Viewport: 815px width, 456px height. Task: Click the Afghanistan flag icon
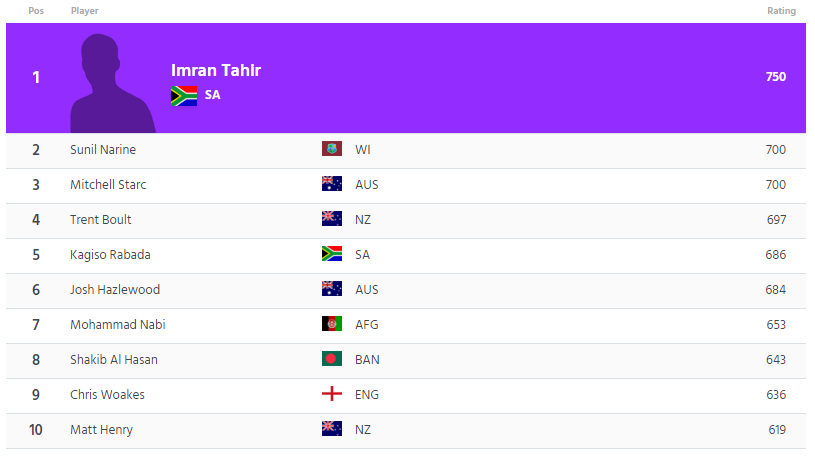(x=332, y=325)
